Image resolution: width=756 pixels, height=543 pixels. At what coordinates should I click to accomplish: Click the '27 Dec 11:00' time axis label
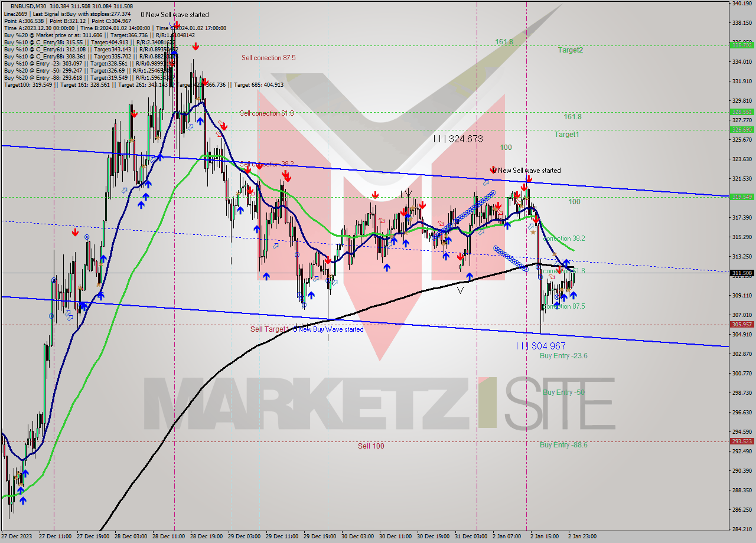(55, 537)
